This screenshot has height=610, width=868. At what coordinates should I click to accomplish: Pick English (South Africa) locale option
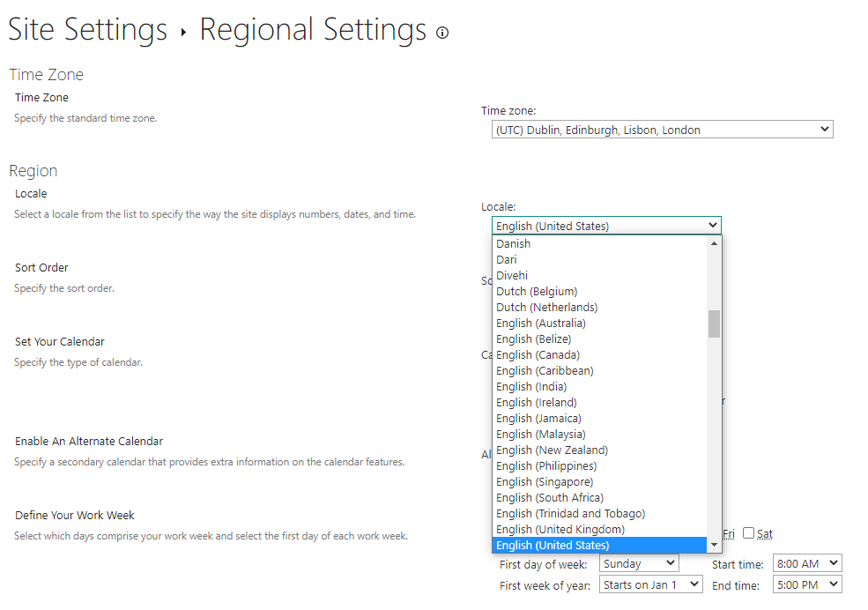[550, 497]
